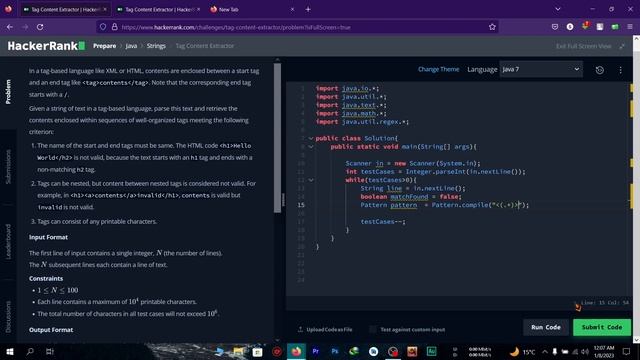Click the 'Input Format' heading text
Image resolution: width=640 pixels, height=360 pixels.
click(x=48, y=237)
